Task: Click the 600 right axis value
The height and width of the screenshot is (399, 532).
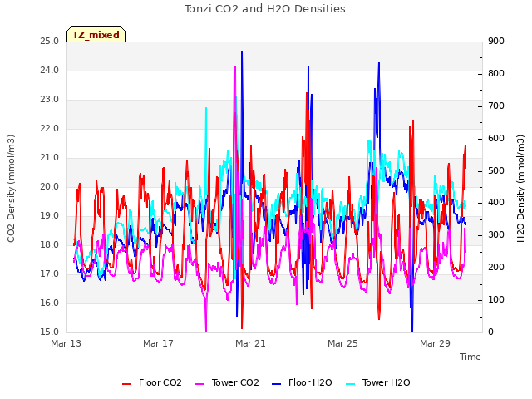Action: [496, 139]
